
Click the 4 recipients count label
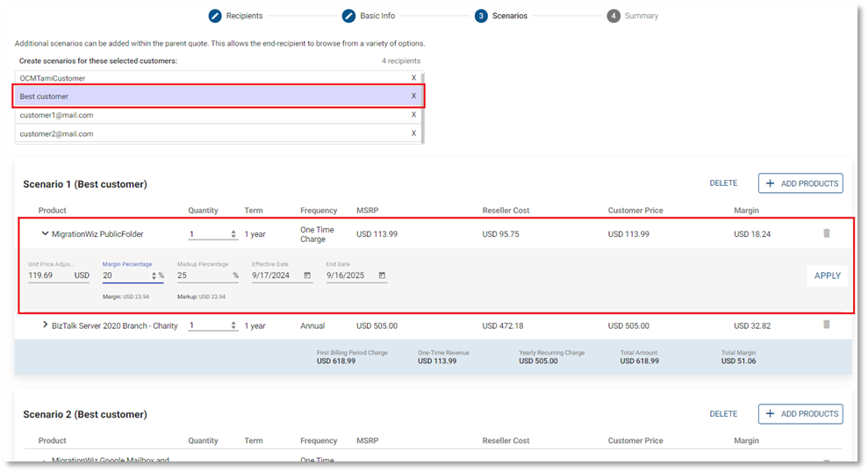pos(401,61)
